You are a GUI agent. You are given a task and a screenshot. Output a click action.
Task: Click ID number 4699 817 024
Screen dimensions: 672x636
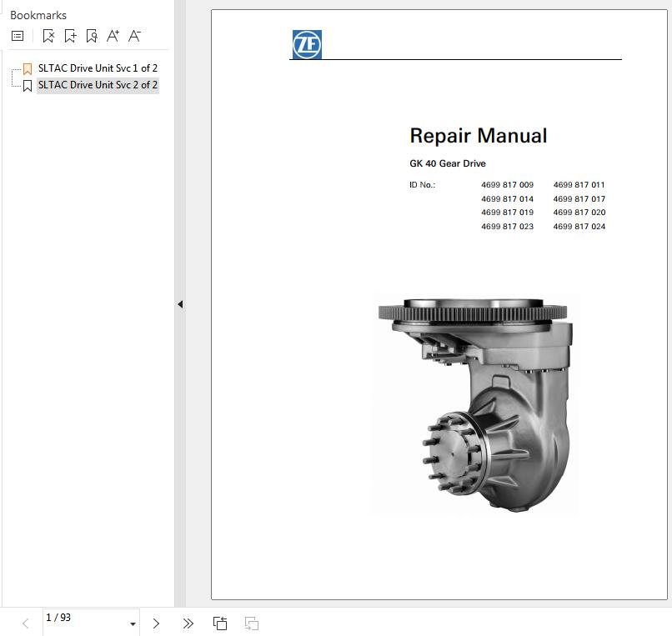tap(579, 226)
